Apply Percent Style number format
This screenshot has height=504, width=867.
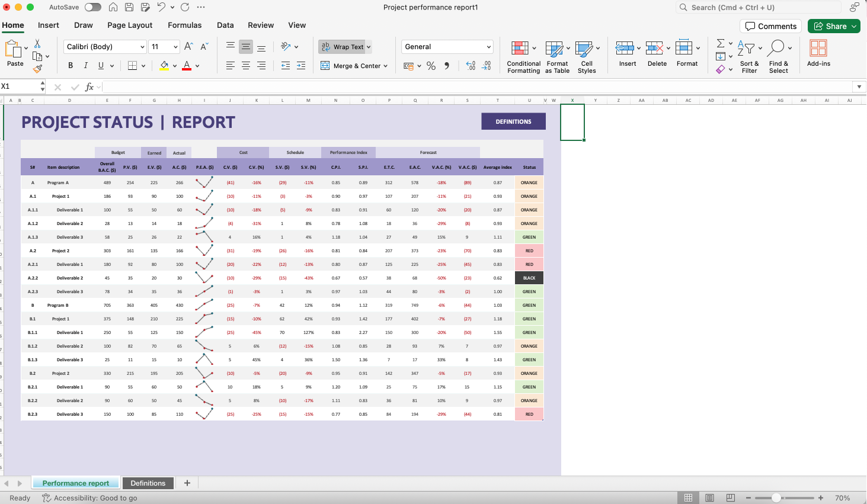431,66
